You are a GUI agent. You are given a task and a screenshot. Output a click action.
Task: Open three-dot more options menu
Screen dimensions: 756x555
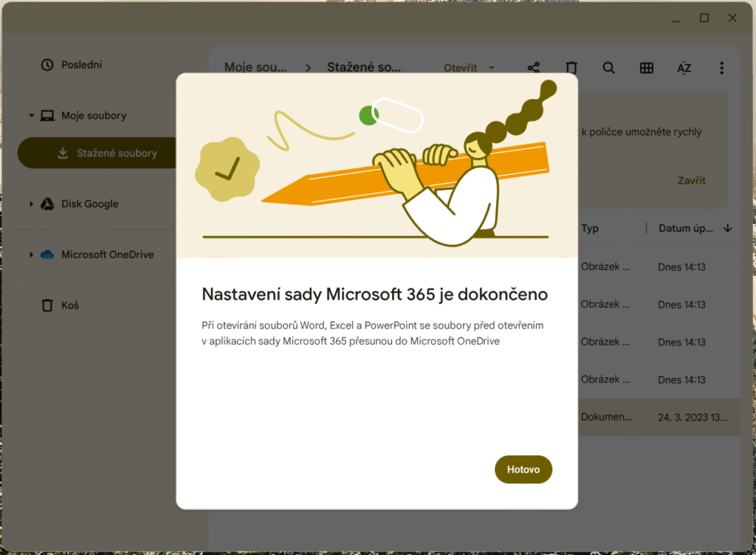pos(721,68)
